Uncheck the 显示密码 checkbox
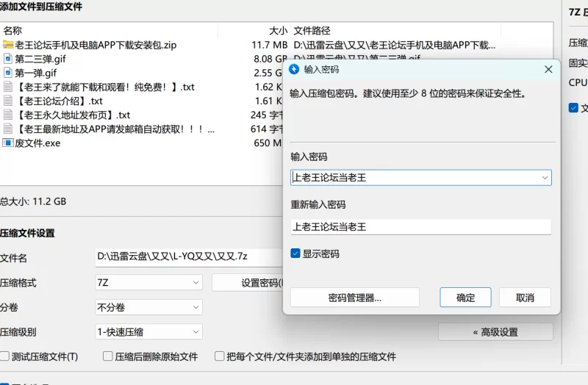Screen dimensions: 588x385 (x=295, y=253)
